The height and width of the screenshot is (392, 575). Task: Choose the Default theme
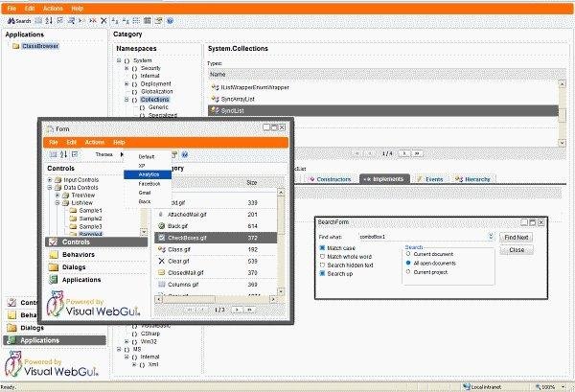(148, 156)
